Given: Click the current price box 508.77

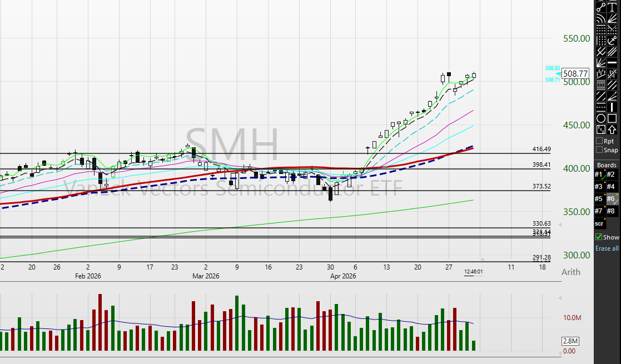Looking at the screenshot, I should (x=575, y=74).
